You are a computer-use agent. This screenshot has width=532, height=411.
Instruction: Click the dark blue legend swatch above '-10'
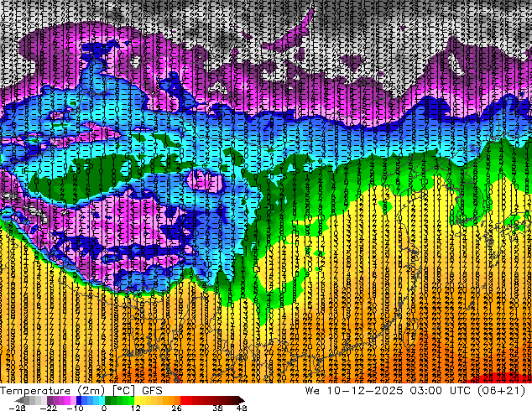[x=79, y=400]
